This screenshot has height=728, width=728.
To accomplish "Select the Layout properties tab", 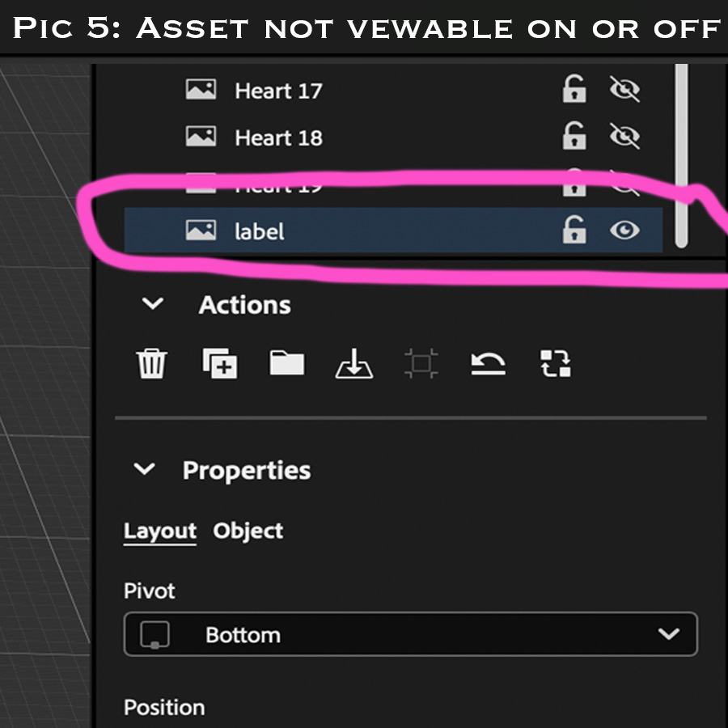I will [159, 531].
